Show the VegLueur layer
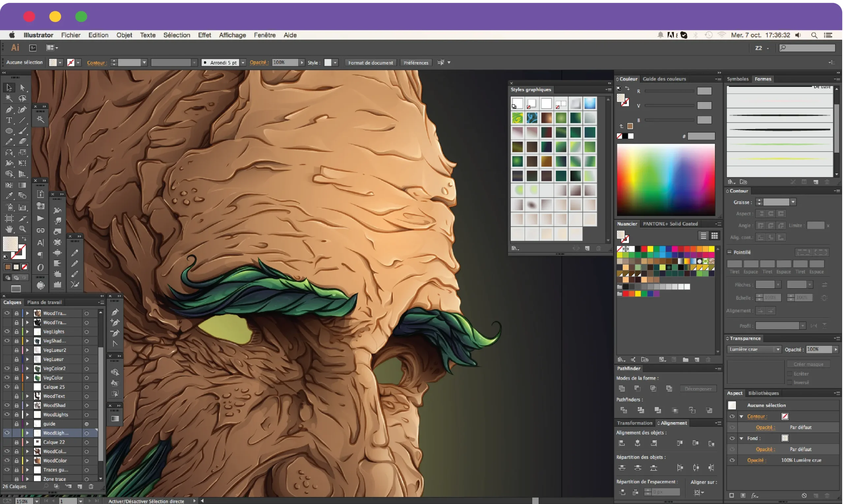 (7, 359)
